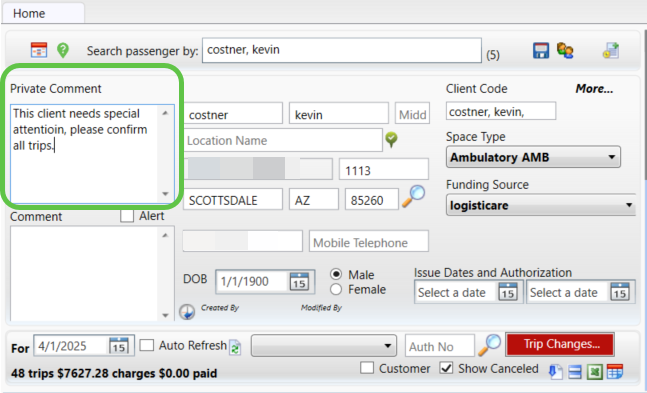Click the city field SCOTTSDALE

pos(233,199)
